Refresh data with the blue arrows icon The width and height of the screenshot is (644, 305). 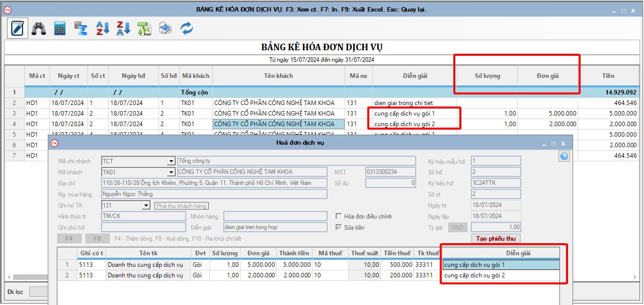187,28
